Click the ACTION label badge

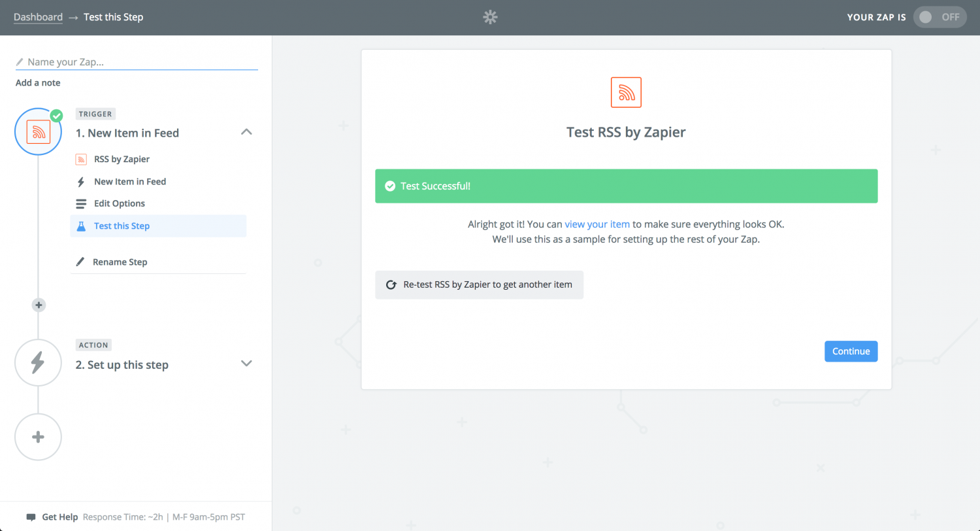93,345
